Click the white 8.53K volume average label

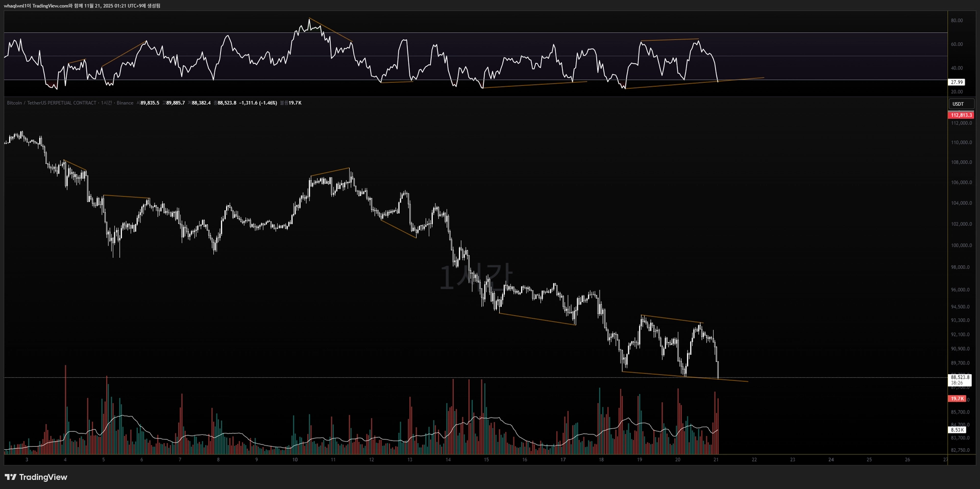click(957, 430)
